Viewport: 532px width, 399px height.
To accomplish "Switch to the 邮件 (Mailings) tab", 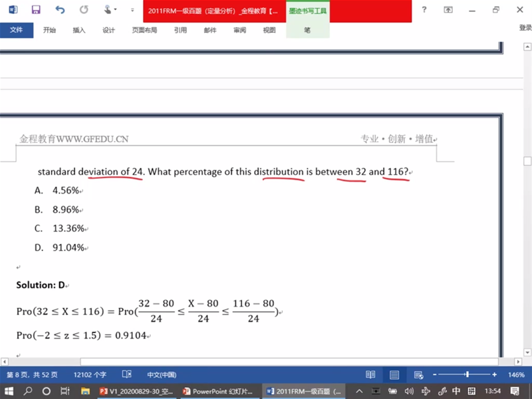I will coord(210,30).
